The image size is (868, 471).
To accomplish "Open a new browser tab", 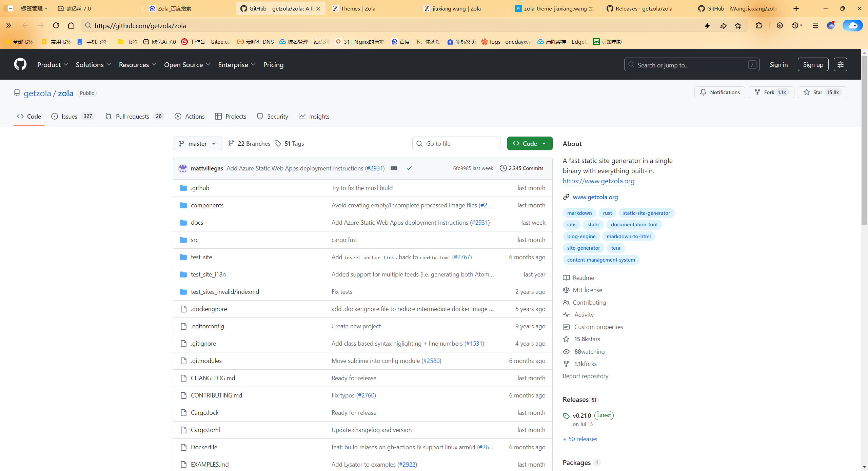I will pyautogui.click(x=796, y=8).
